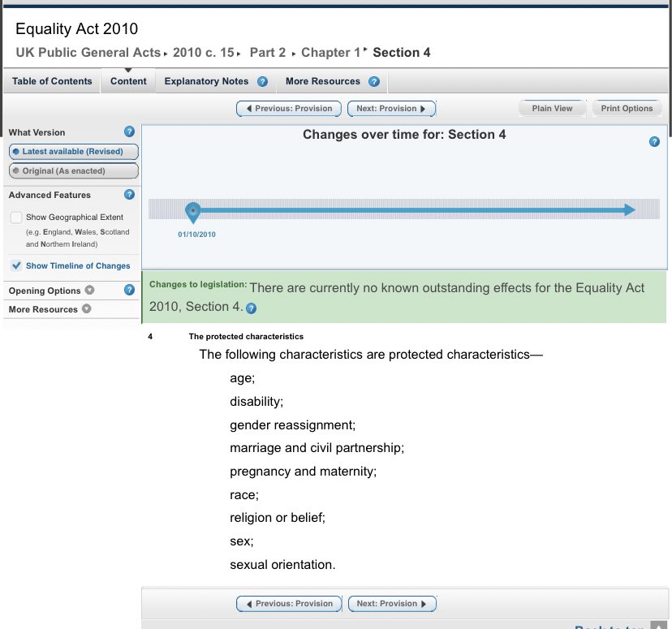Go to Chapter 1 breadcrumb
The width and height of the screenshot is (672, 629).
click(x=331, y=52)
